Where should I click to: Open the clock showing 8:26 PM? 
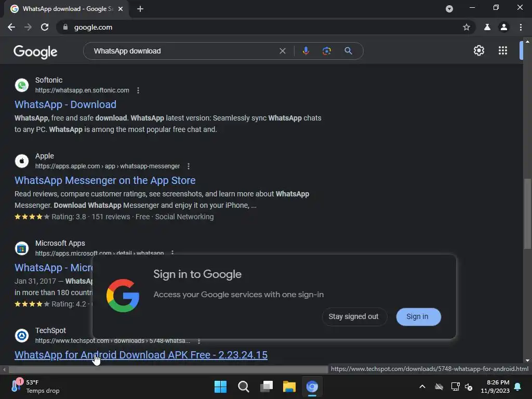click(x=495, y=387)
